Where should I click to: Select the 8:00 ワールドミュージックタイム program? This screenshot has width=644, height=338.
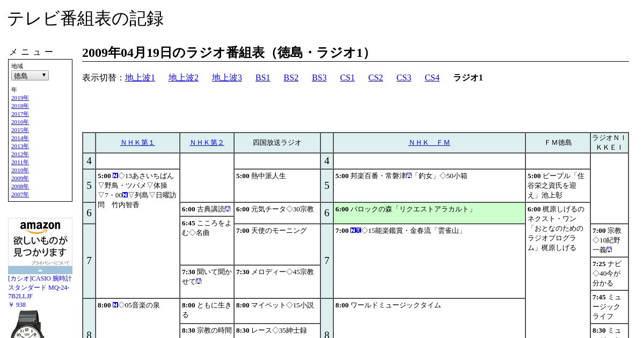(429, 319)
